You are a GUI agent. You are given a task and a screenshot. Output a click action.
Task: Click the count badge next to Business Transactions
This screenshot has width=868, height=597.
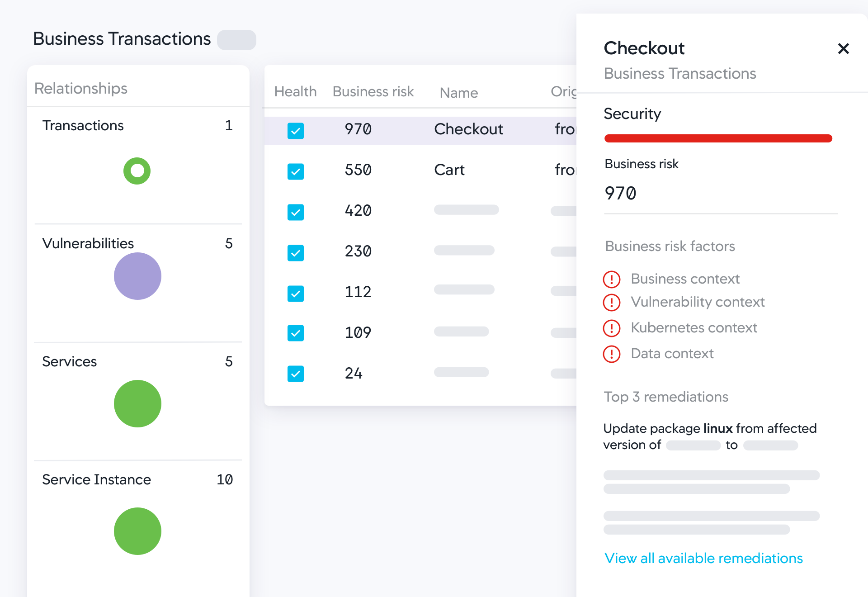pos(236,40)
